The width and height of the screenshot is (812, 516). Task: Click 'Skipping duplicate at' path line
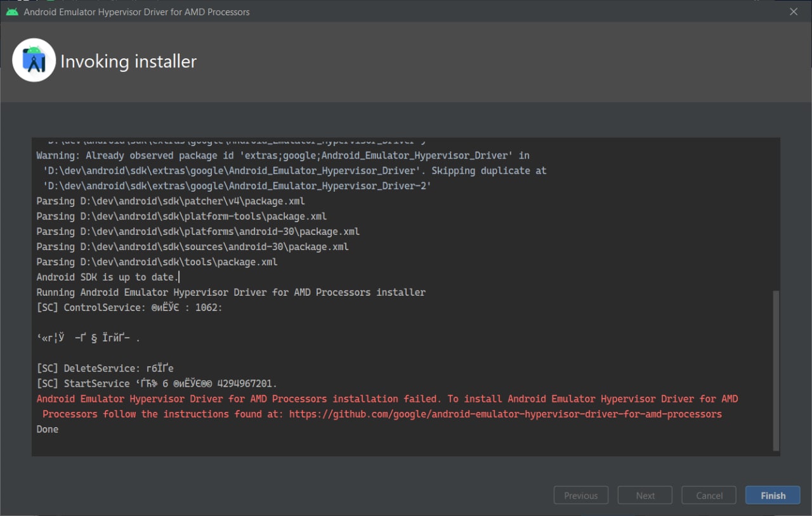294,170
